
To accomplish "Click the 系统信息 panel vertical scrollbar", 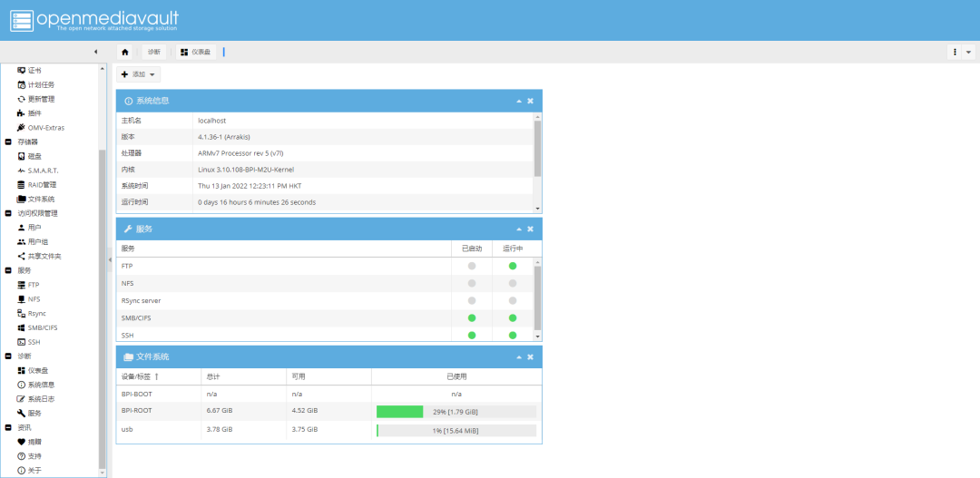I will [x=537, y=149].
